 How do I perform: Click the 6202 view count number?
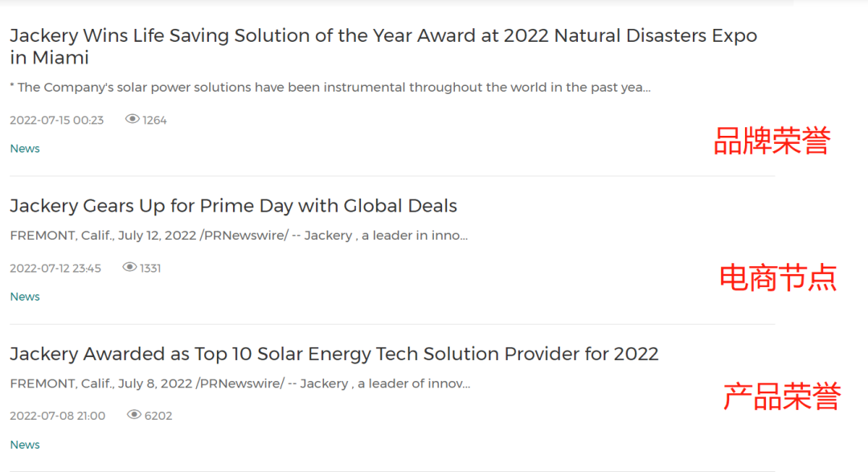[158, 417]
